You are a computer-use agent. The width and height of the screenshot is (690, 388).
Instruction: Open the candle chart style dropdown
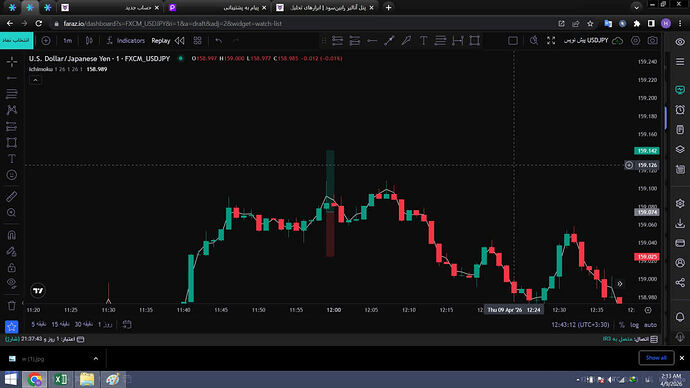pos(89,40)
